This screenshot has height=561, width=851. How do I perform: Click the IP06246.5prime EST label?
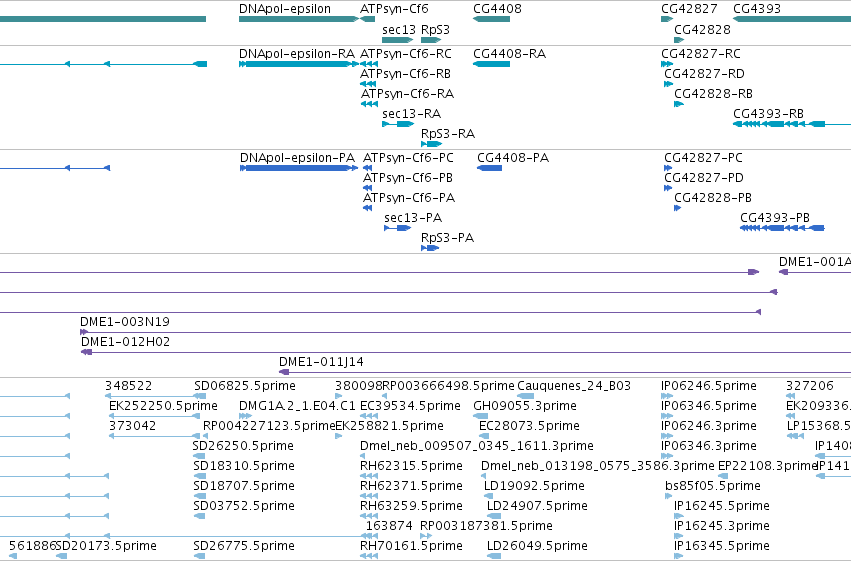click(709, 386)
